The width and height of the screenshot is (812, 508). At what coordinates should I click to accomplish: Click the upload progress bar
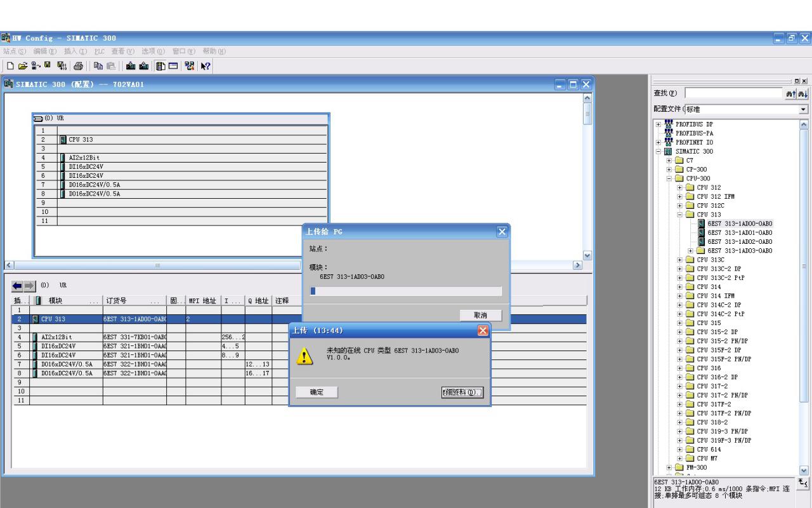[405, 291]
